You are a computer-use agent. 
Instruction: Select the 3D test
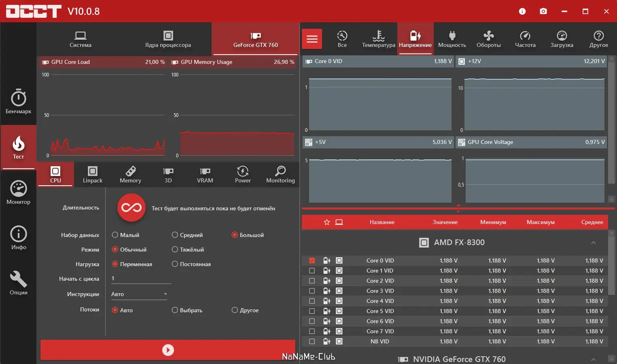pyautogui.click(x=168, y=175)
